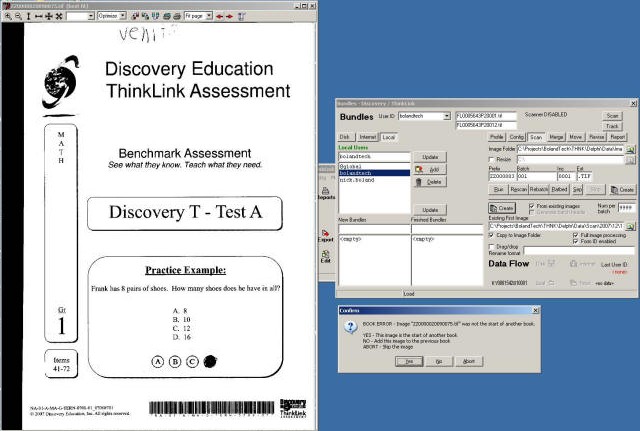Open the Config tab
640x431 pixels.
[x=516, y=137]
